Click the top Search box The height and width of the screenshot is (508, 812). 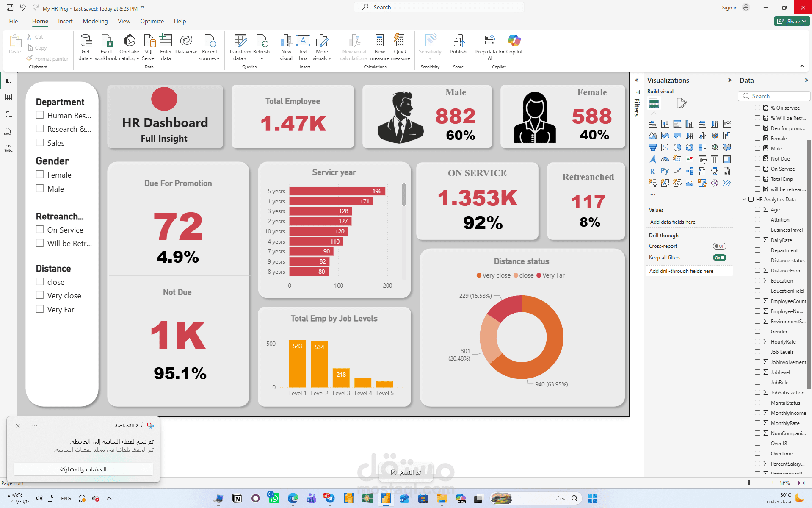pyautogui.click(x=439, y=7)
